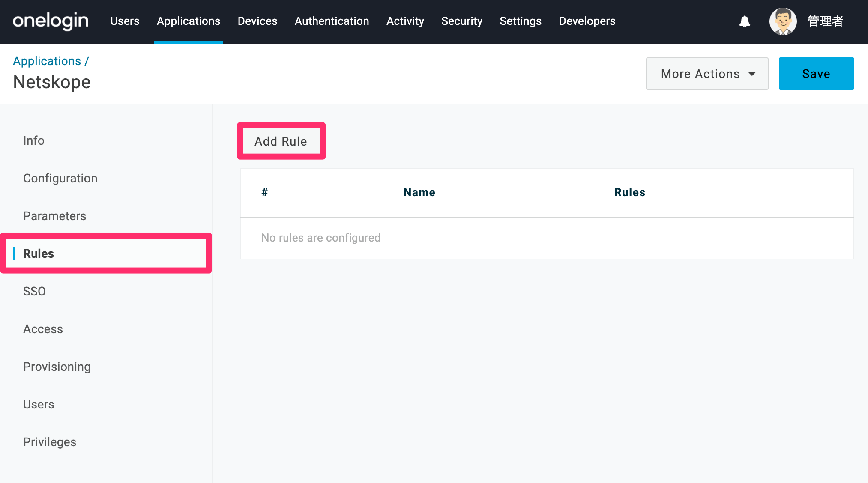Screen dimensions: 868x483
Task: Open the Activity top menu
Action: click(x=405, y=21)
